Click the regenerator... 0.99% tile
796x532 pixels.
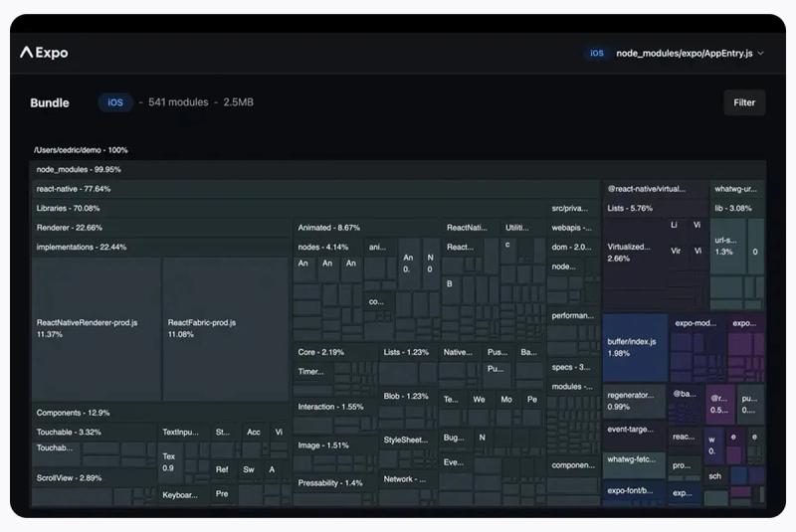pyautogui.click(x=634, y=401)
